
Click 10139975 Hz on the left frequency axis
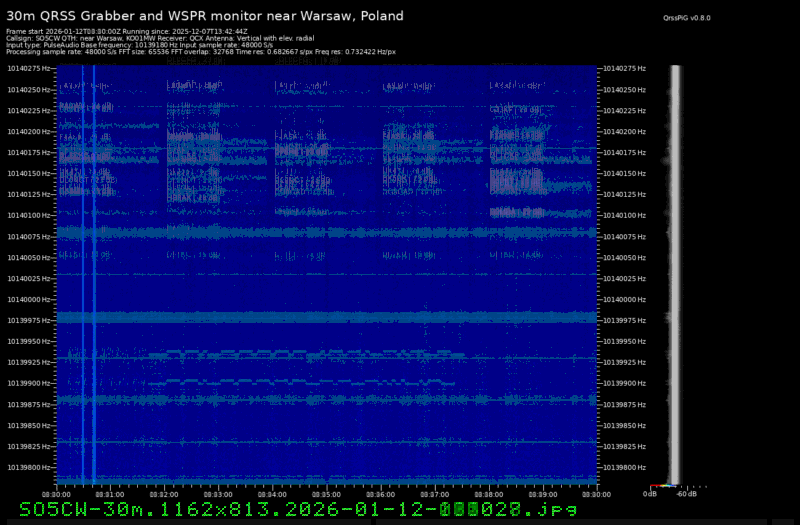(29, 320)
